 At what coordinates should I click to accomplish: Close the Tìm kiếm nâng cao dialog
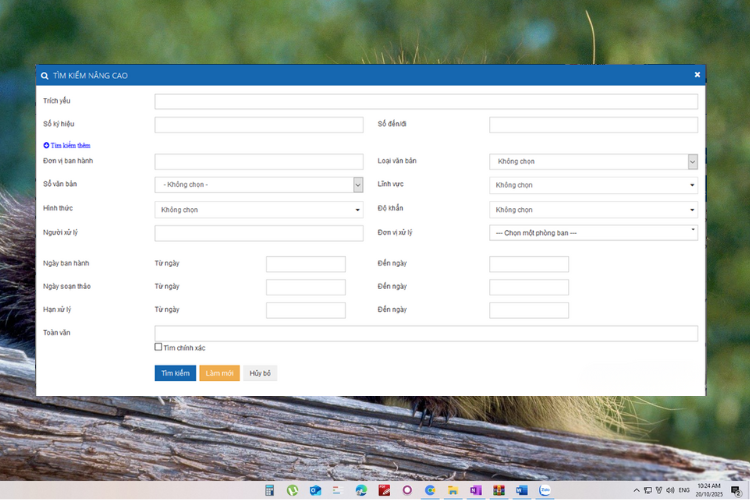click(x=697, y=75)
